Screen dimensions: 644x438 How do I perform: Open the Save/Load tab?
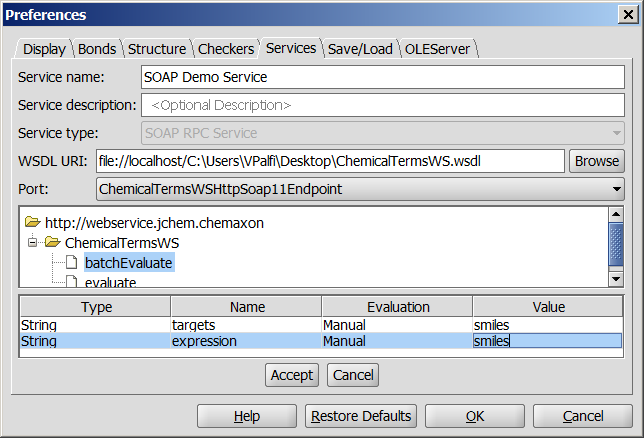point(360,49)
